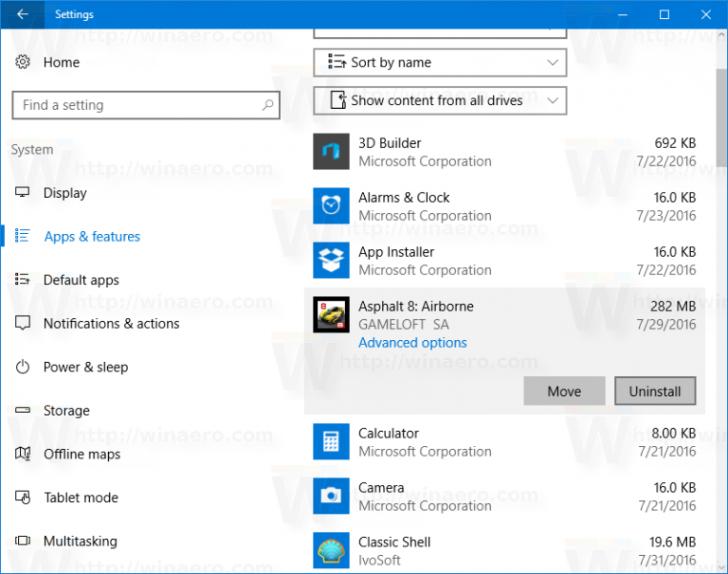Click the scrollbar up arrow
The width and height of the screenshot is (728, 574).
(x=721, y=35)
